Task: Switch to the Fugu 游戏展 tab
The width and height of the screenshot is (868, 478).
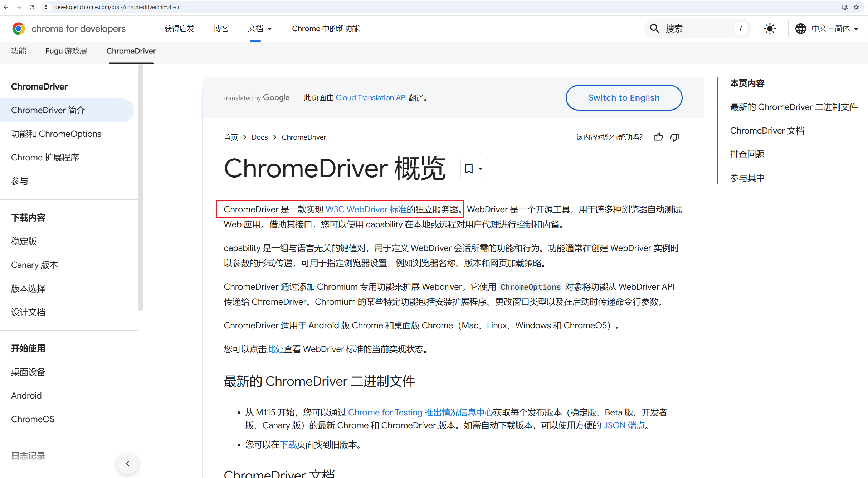Action: tap(66, 51)
